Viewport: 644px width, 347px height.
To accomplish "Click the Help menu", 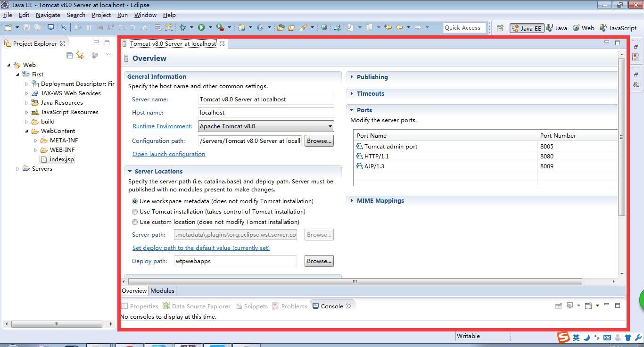I will [169, 15].
